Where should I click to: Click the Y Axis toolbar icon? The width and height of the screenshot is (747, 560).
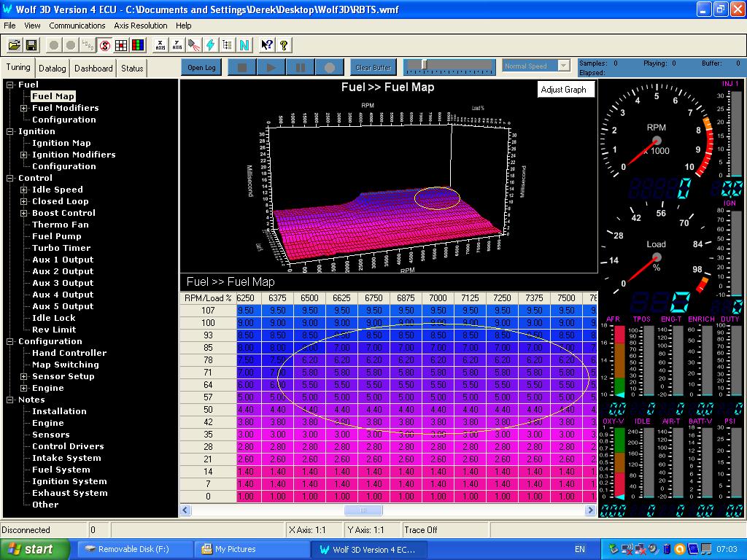pyautogui.click(x=177, y=45)
